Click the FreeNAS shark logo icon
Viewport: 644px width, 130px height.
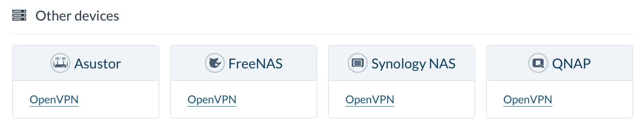(x=215, y=63)
